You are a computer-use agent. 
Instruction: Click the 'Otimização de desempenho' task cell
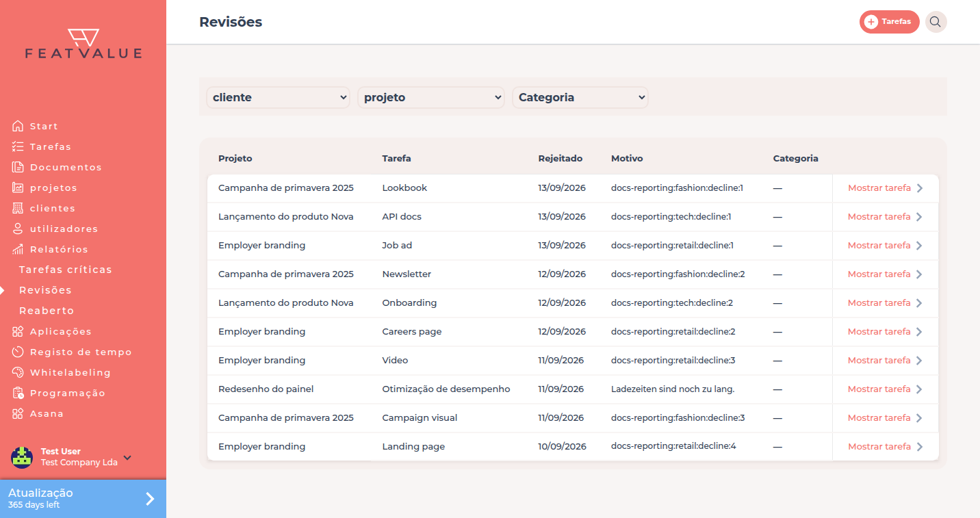click(446, 389)
